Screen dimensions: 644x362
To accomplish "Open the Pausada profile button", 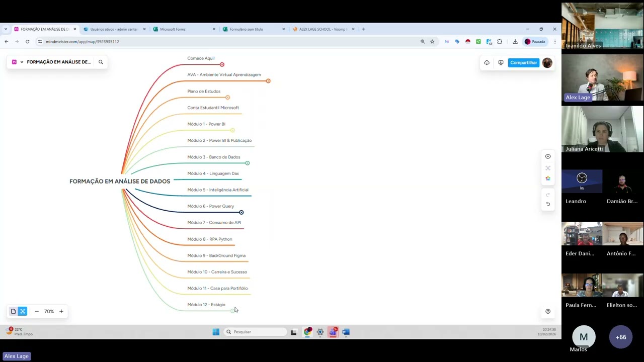I will click(x=535, y=42).
